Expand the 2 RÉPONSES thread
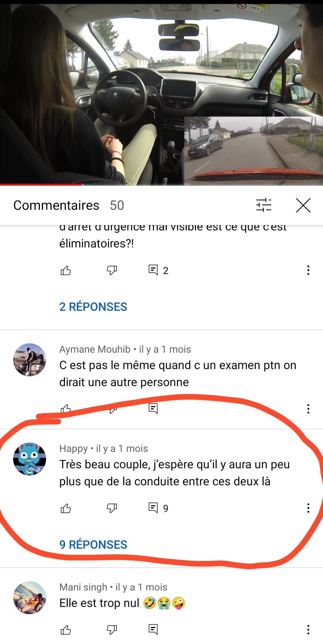Screen dimensions: 323x644 coord(93,307)
